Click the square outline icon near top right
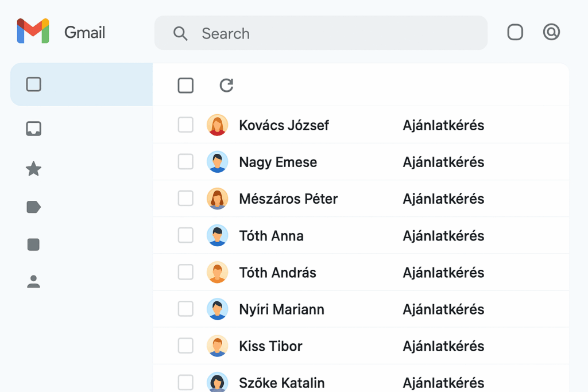 (515, 32)
